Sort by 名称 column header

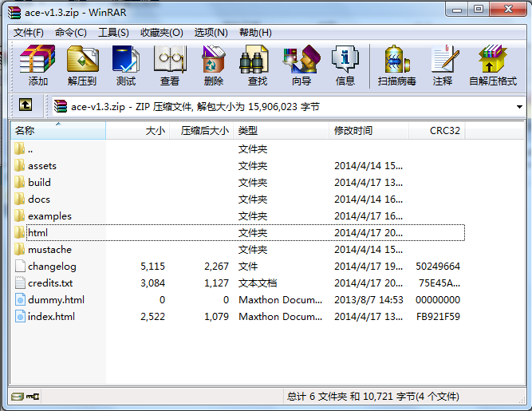click(58, 130)
